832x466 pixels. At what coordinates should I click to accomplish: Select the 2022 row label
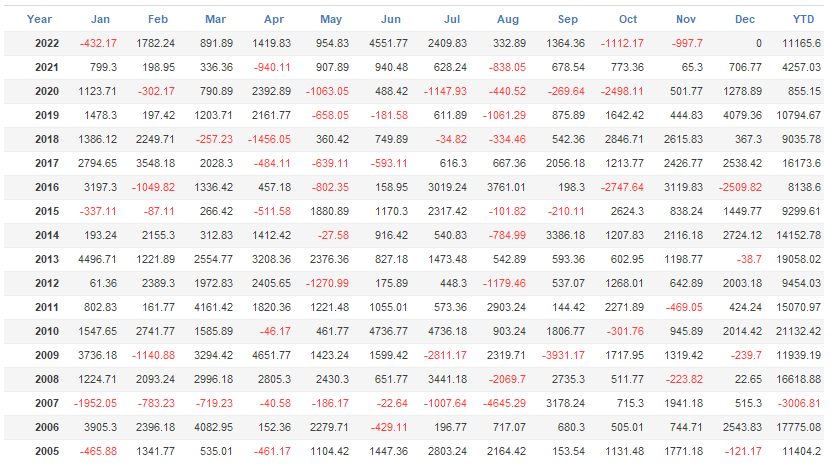point(46,43)
